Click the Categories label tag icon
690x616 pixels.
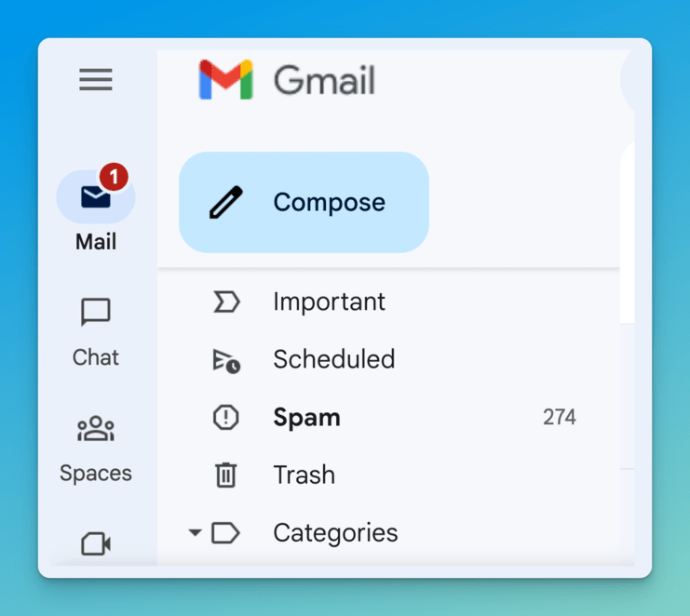[225, 533]
